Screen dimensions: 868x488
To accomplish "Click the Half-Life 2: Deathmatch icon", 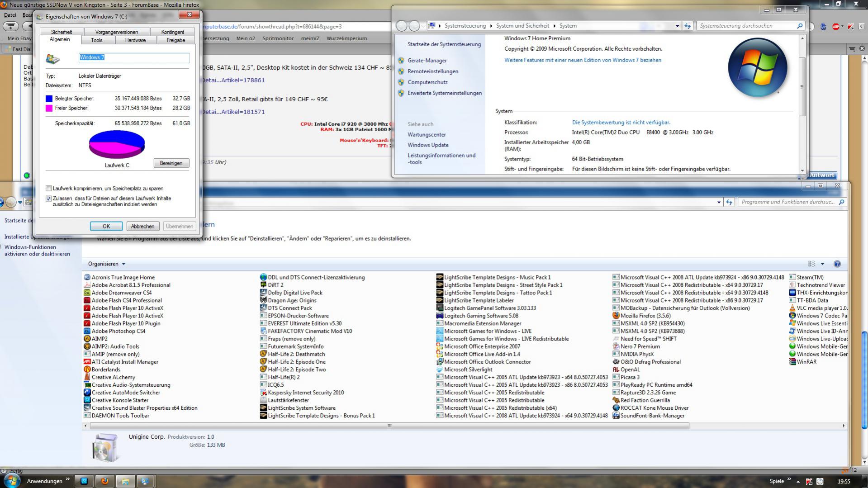I will [x=263, y=354].
